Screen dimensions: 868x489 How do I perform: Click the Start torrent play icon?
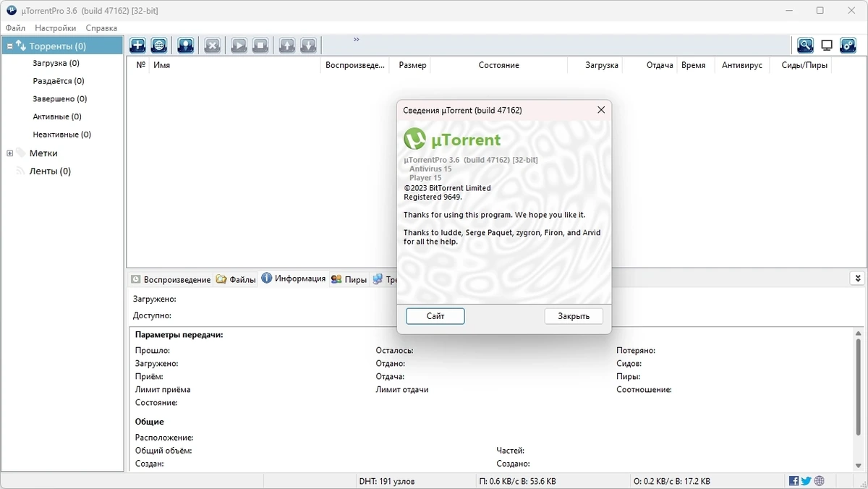pyautogui.click(x=239, y=45)
